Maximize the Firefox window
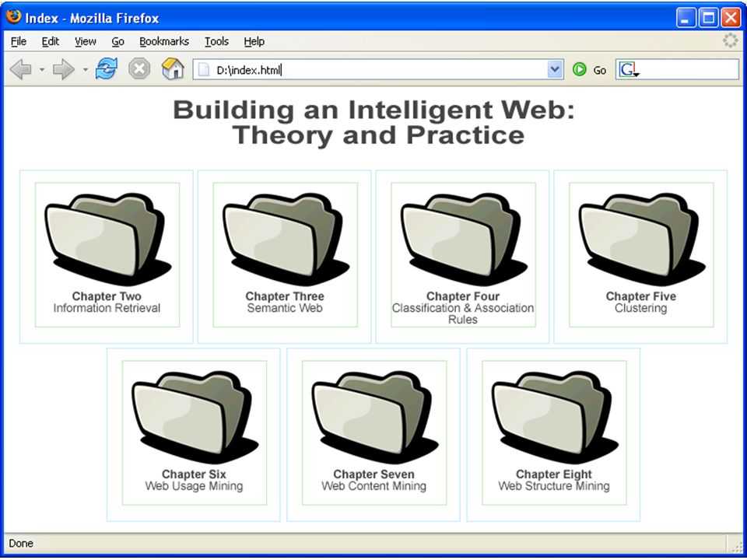Viewport: 747px width, 560px height. (709, 18)
